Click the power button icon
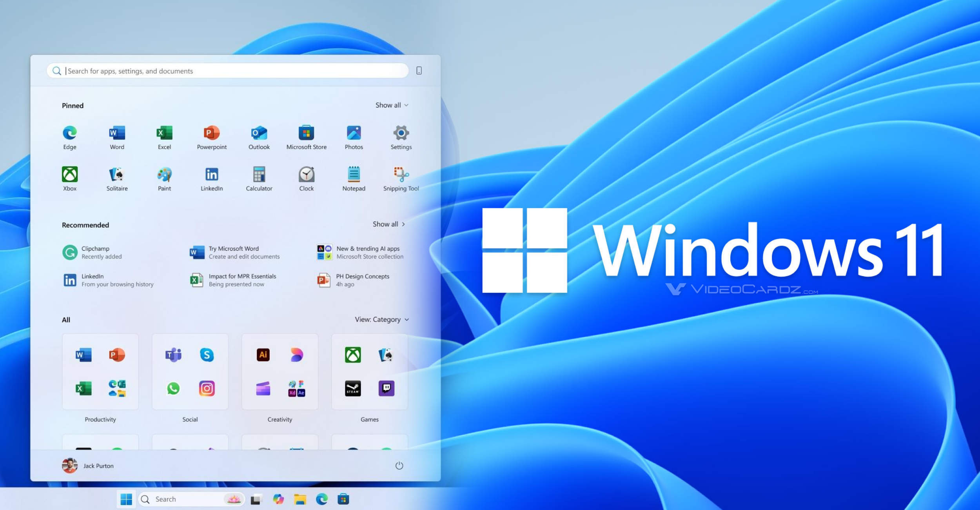The width and height of the screenshot is (980, 510). point(399,466)
